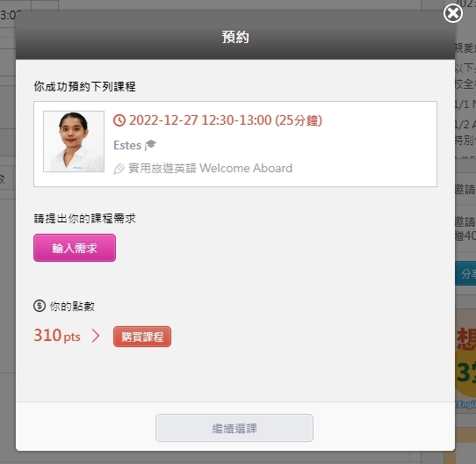The image size is (476, 464).
Task: Click 繼續選課 to continue choosing classes
Action: coord(234,428)
